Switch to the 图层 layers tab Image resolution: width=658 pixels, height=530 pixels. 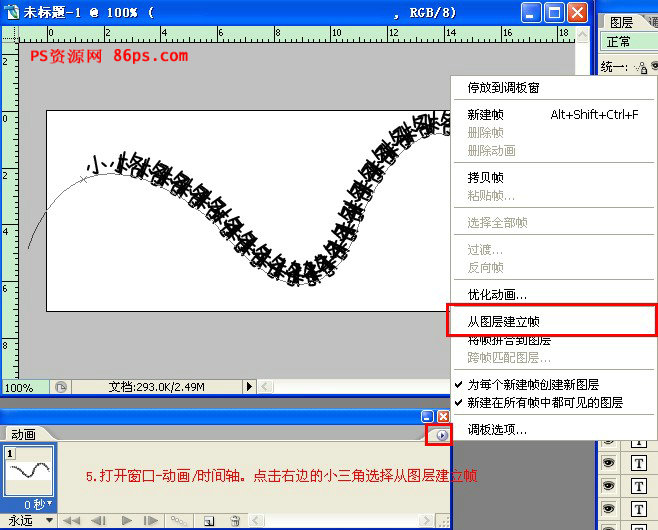click(621, 22)
